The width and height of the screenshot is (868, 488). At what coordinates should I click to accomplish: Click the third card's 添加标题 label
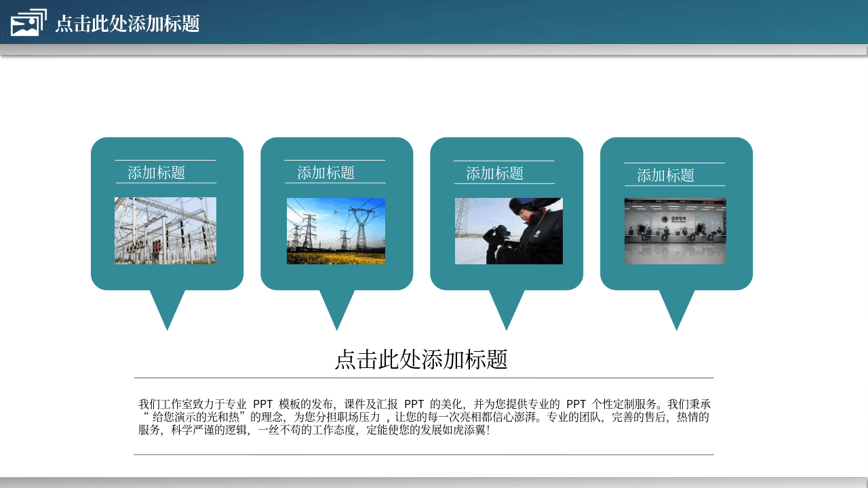click(495, 174)
